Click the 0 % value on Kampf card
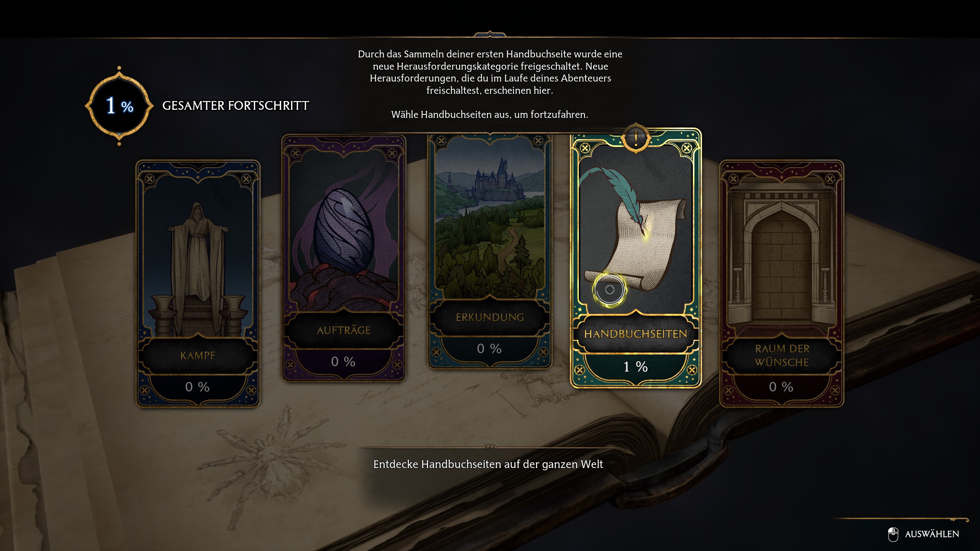 pyautogui.click(x=197, y=387)
